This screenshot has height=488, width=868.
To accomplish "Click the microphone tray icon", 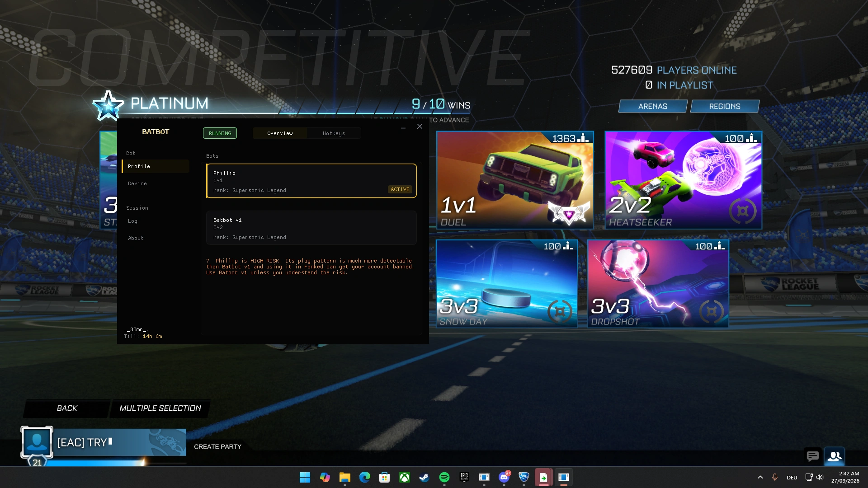I will click(x=774, y=477).
